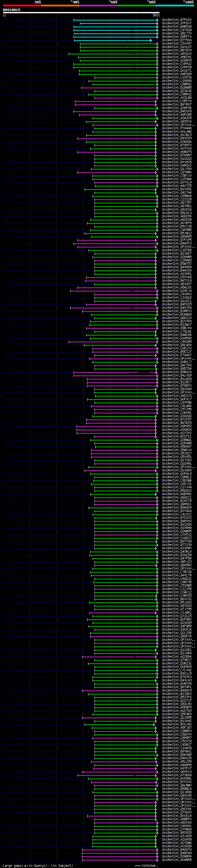Select the label UniRef100_A8FJZ3

pyautogui.click(x=176, y=562)
